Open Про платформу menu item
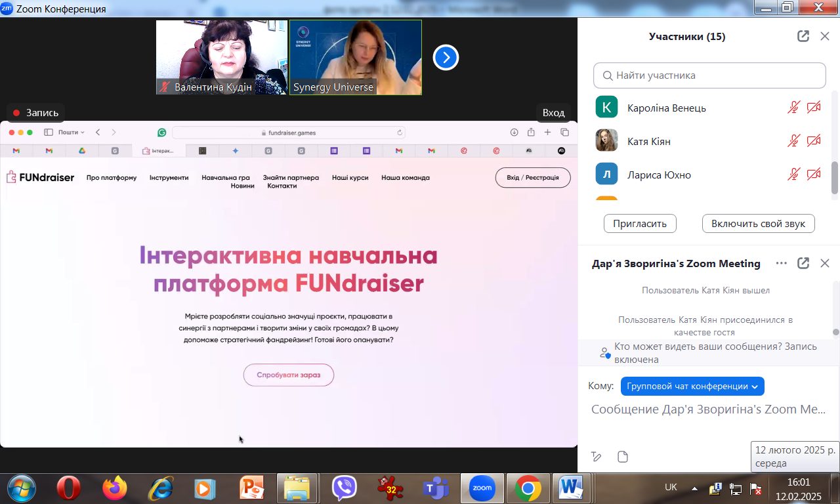This screenshot has width=840, height=504. coord(112,178)
